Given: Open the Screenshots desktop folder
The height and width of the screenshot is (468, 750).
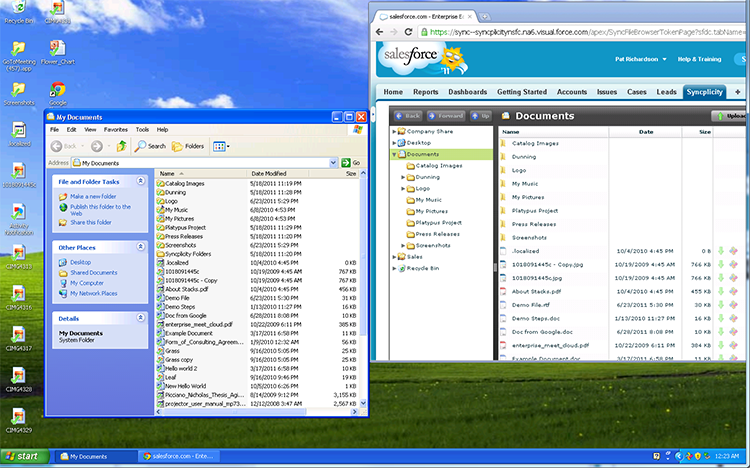Looking at the screenshot, I should [x=19, y=93].
